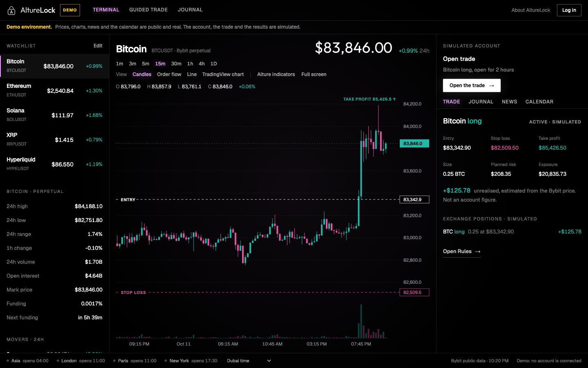Open the Trade tab in account panel
Viewport: 588px width, 368px height.
pyautogui.click(x=452, y=102)
